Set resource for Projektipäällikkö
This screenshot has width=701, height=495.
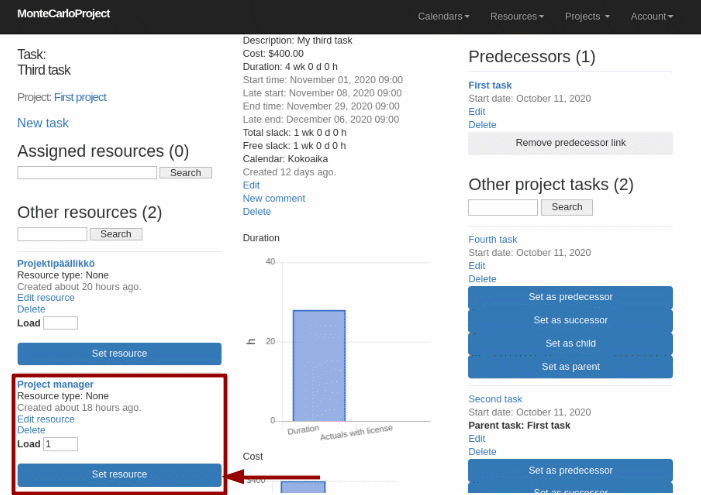point(119,353)
